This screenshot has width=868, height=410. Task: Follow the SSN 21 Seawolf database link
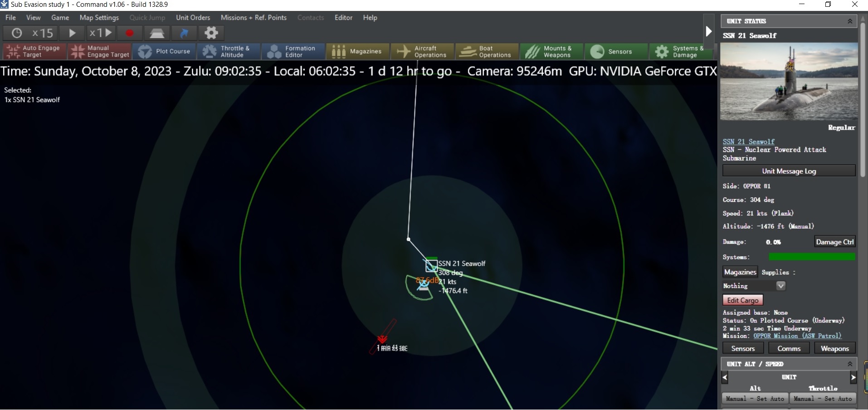pos(749,142)
